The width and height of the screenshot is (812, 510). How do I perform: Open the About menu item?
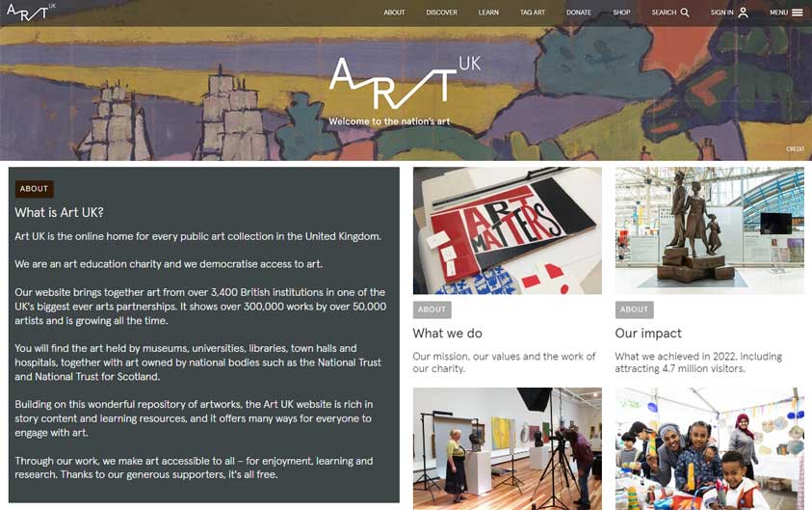[x=394, y=13]
